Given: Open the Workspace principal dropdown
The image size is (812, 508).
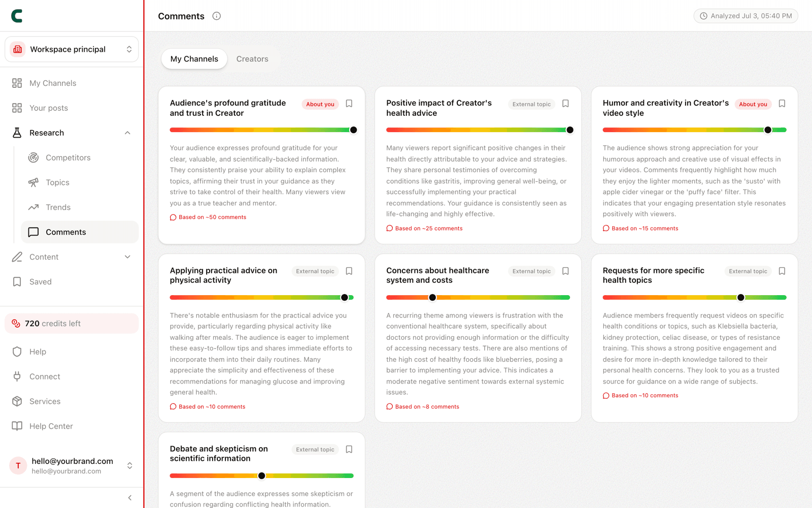Looking at the screenshot, I should pos(72,49).
